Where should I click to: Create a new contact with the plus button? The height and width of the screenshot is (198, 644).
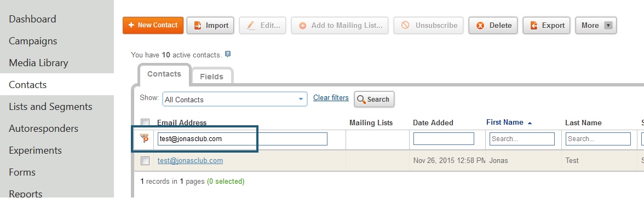153,25
